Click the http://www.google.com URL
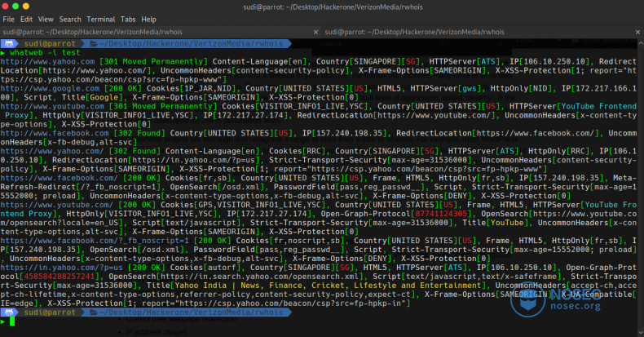 pyautogui.click(x=50, y=88)
